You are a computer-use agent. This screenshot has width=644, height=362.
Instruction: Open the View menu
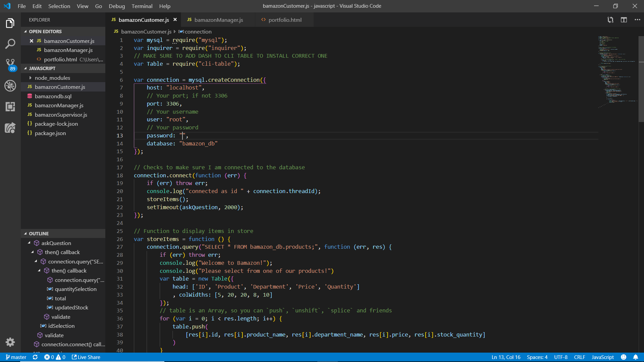coord(83,6)
